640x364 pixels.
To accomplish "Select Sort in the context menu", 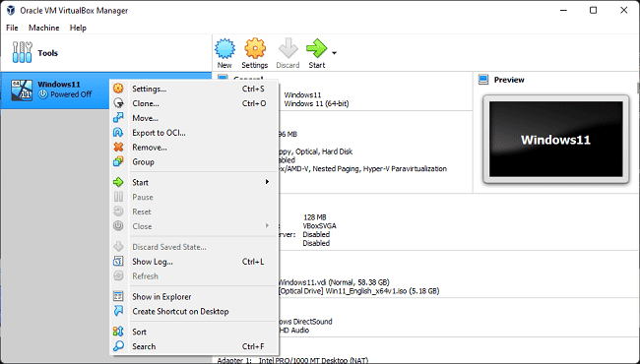I will click(x=194, y=332).
